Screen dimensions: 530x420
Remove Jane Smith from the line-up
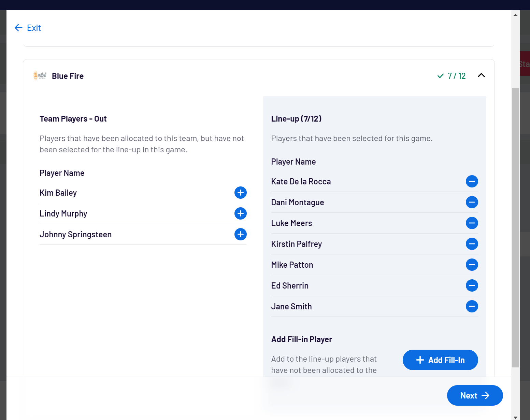click(472, 306)
